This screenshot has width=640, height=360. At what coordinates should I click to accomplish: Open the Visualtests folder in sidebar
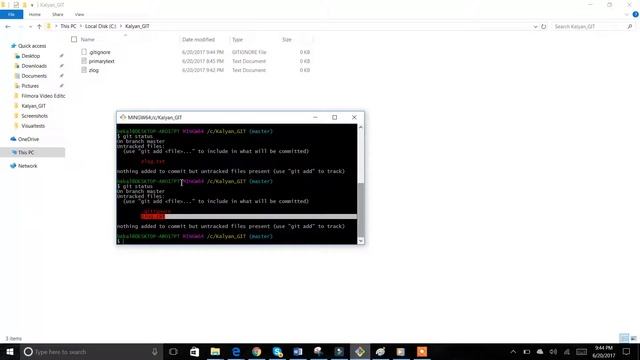click(33, 126)
